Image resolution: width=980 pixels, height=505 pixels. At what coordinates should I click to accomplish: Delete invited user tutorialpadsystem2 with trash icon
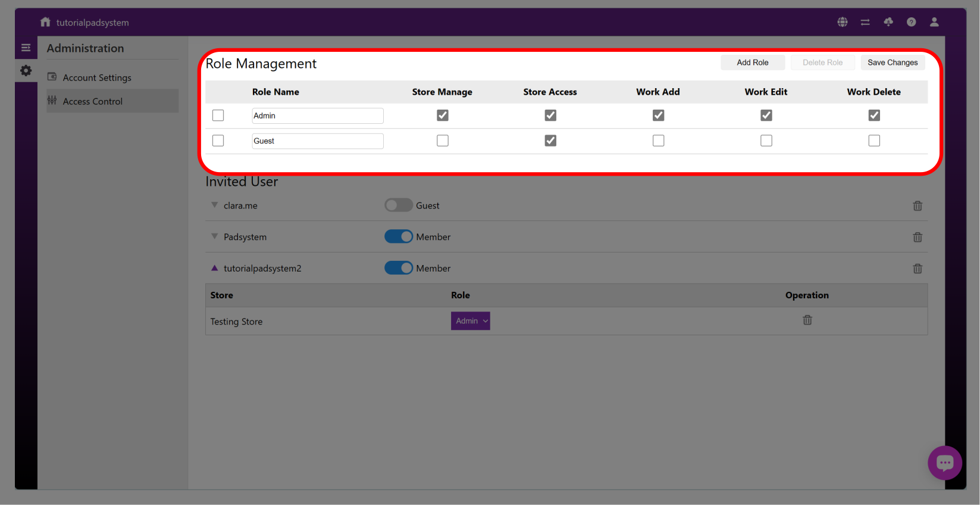tap(918, 269)
